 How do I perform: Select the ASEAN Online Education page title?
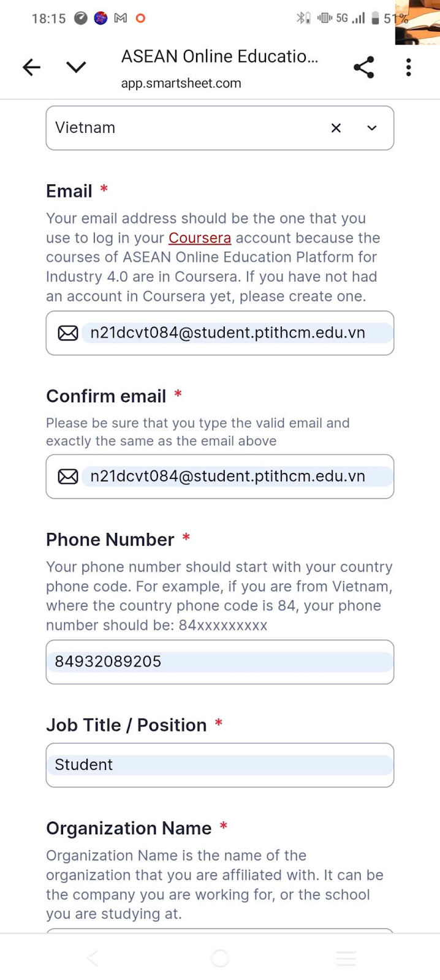click(x=219, y=56)
